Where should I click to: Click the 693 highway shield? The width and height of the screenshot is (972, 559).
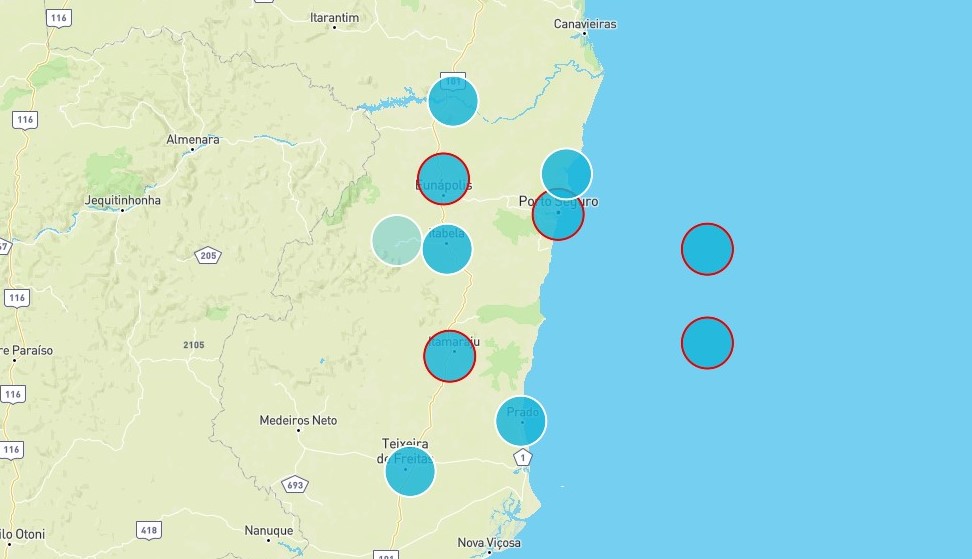coord(295,485)
